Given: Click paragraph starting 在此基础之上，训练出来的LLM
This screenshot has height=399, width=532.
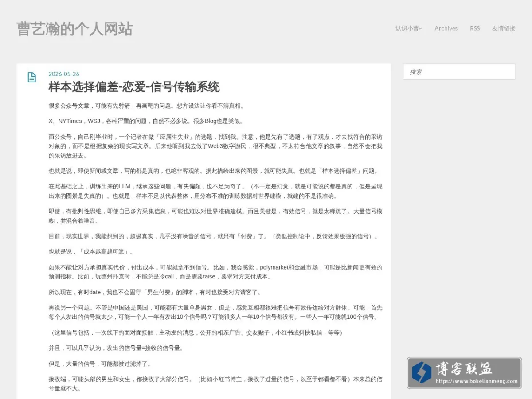Looking at the screenshot, I should (215, 191).
